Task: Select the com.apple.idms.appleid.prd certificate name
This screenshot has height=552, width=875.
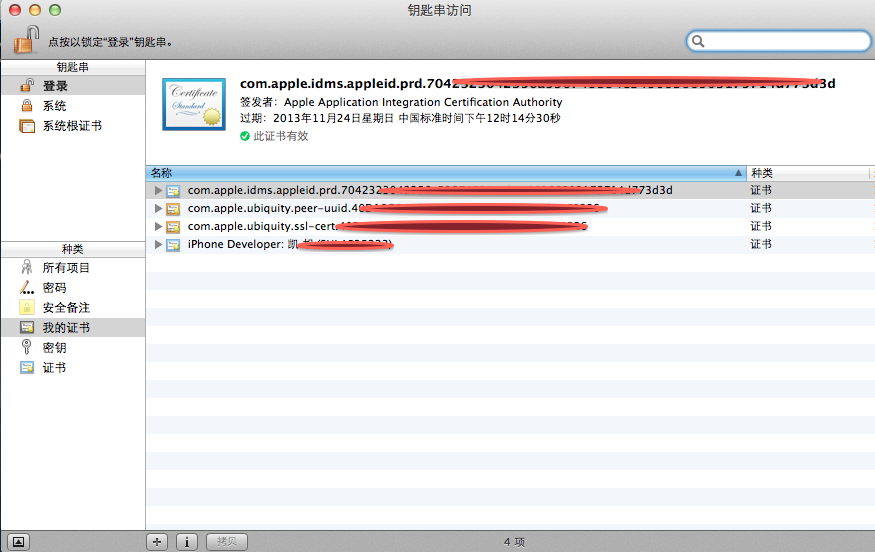Action: pos(430,190)
